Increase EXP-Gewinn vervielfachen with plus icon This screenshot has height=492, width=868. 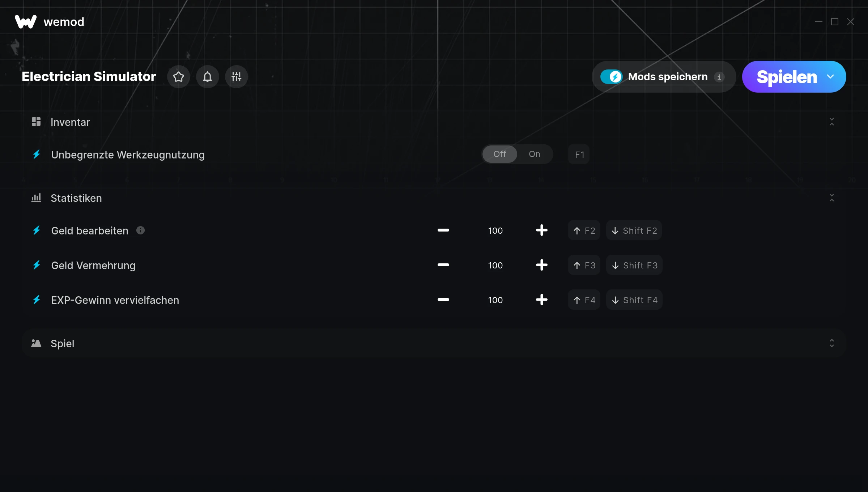541,300
